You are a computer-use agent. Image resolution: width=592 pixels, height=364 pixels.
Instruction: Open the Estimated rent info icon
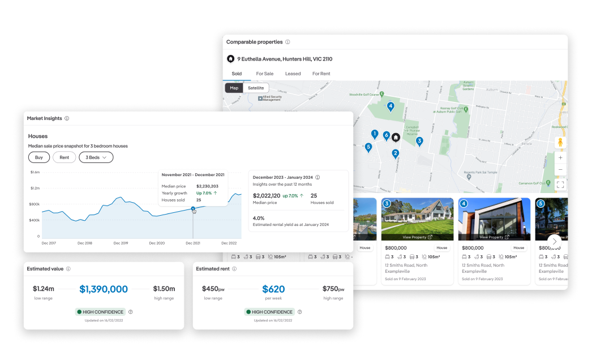[x=234, y=269]
